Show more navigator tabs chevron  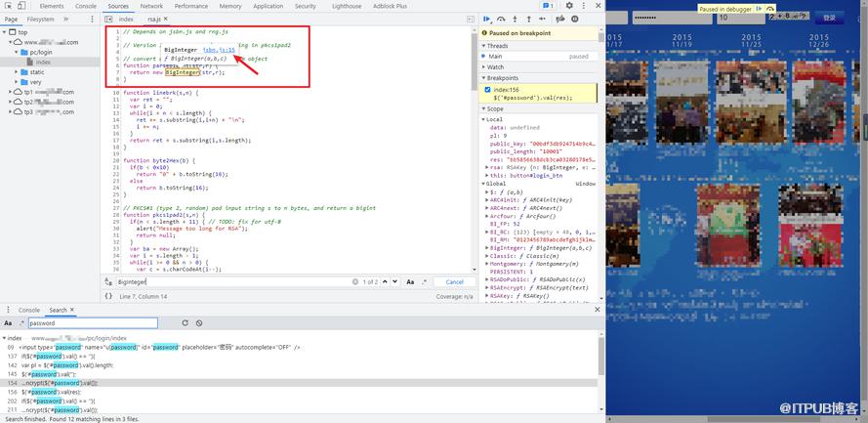click(65, 19)
